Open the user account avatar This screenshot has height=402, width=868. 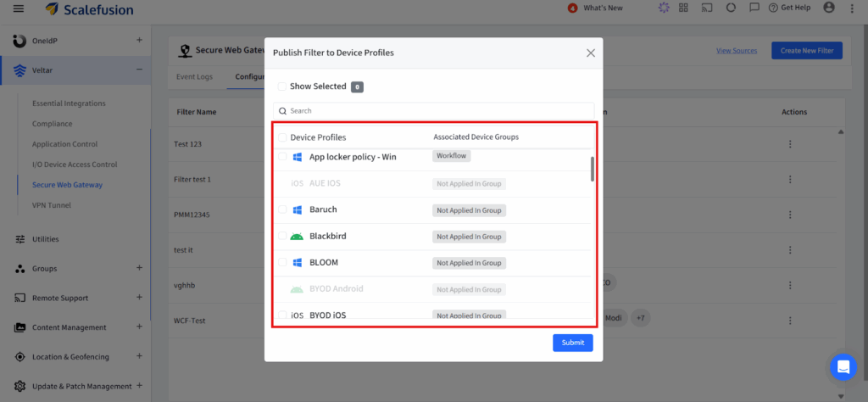829,8
